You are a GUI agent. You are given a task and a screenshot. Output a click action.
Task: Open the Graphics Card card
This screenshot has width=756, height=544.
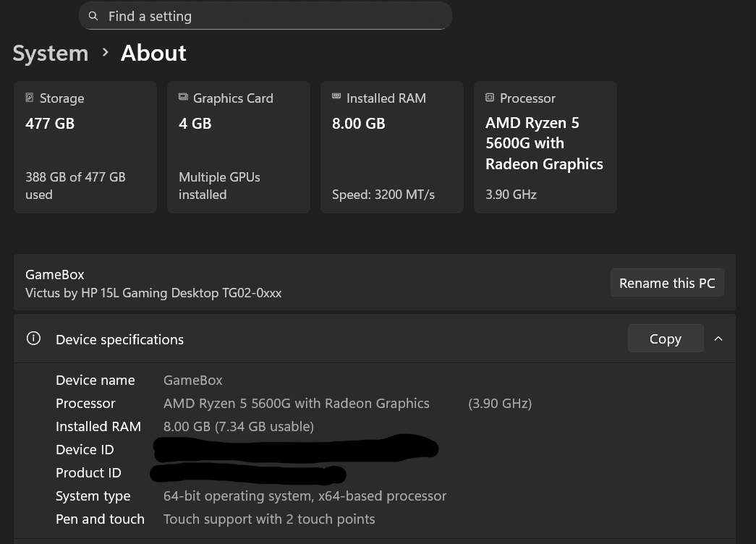click(x=239, y=147)
